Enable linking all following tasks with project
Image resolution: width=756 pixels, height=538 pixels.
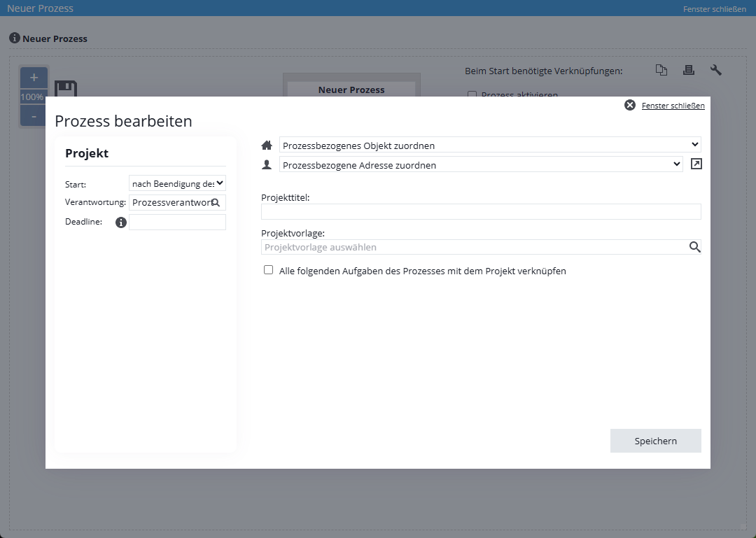[268, 270]
